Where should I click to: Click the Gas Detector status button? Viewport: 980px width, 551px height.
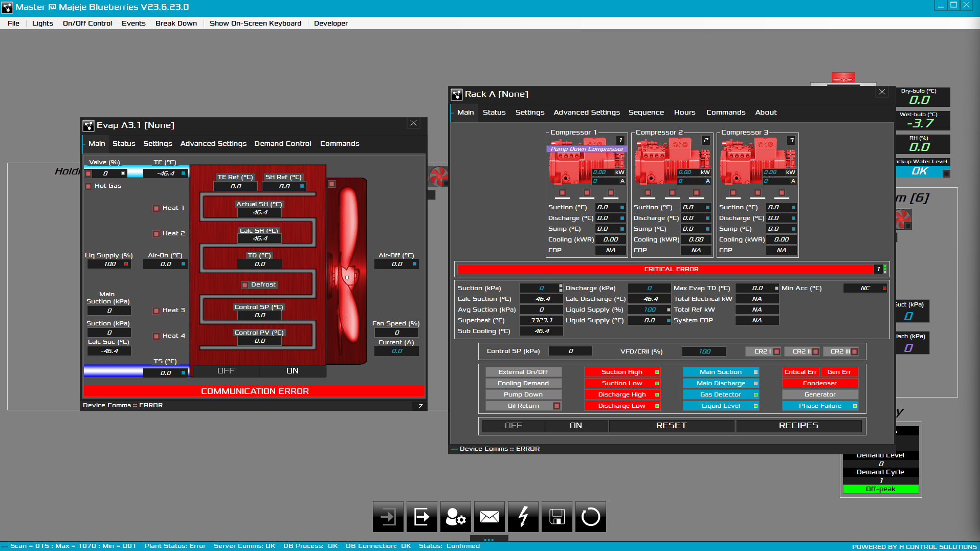click(x=721, y=394)
